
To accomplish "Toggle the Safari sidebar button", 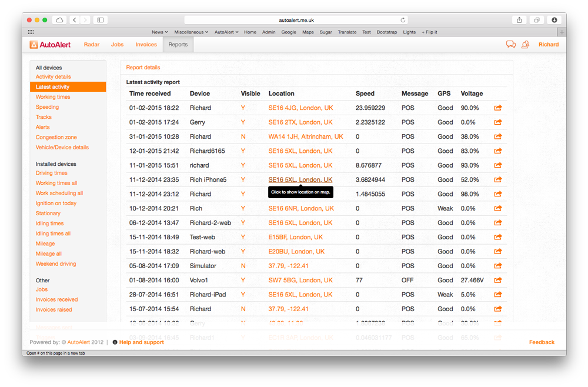I will (101, 20).
